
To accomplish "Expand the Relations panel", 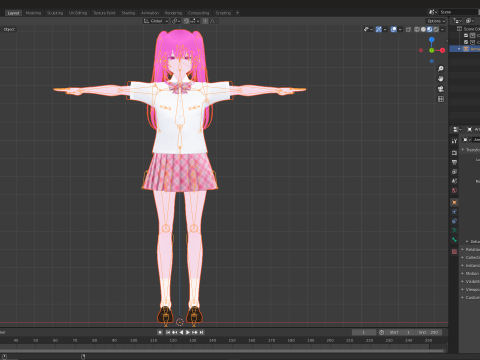I will pos(470,249).
